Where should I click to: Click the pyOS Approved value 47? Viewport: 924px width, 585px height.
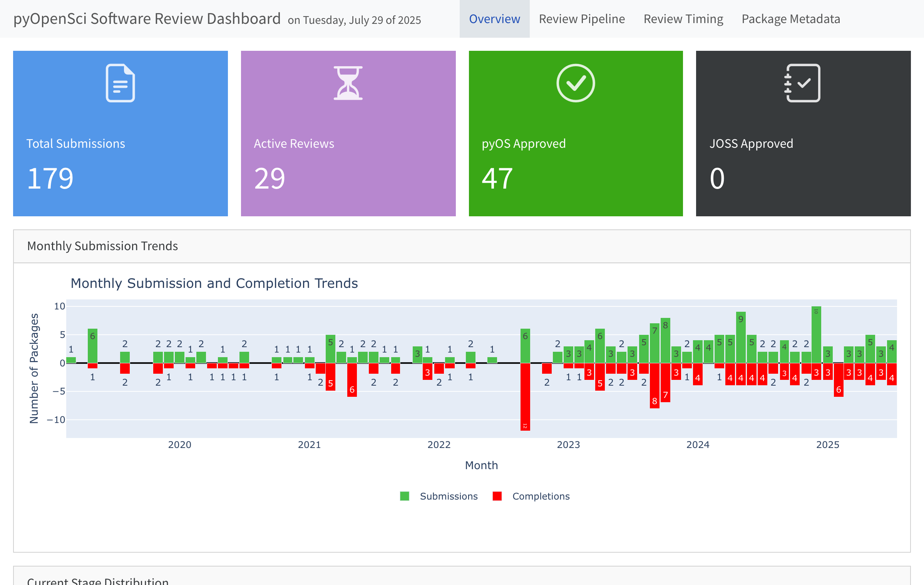[497, 179]
